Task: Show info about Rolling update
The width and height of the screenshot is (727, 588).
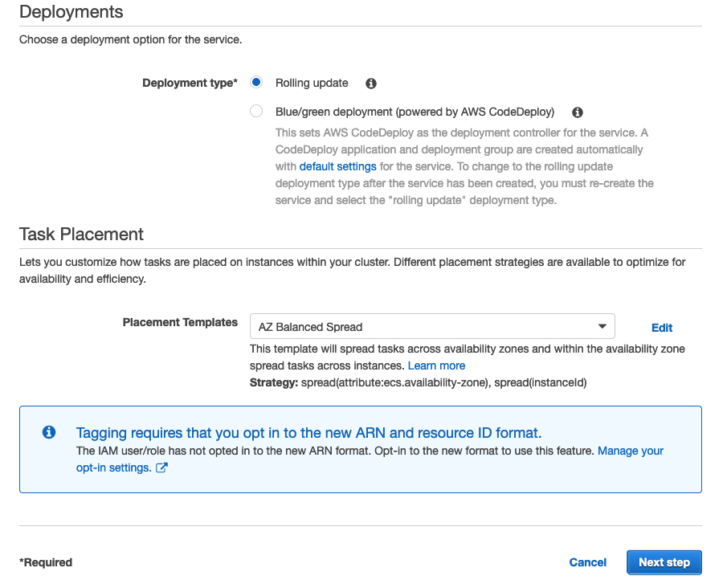Action: point(371,84)
